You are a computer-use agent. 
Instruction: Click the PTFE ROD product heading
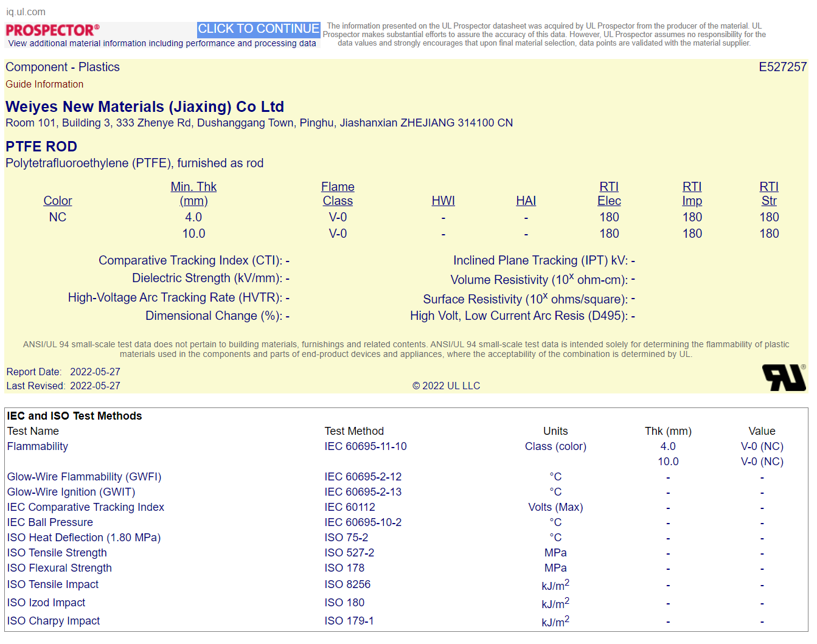41,147
